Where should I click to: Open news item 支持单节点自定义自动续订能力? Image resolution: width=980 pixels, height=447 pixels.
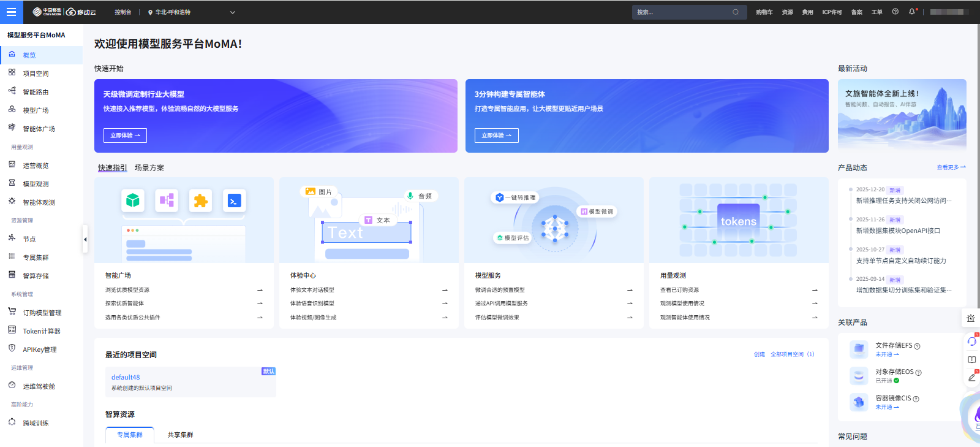pos(902,261)
